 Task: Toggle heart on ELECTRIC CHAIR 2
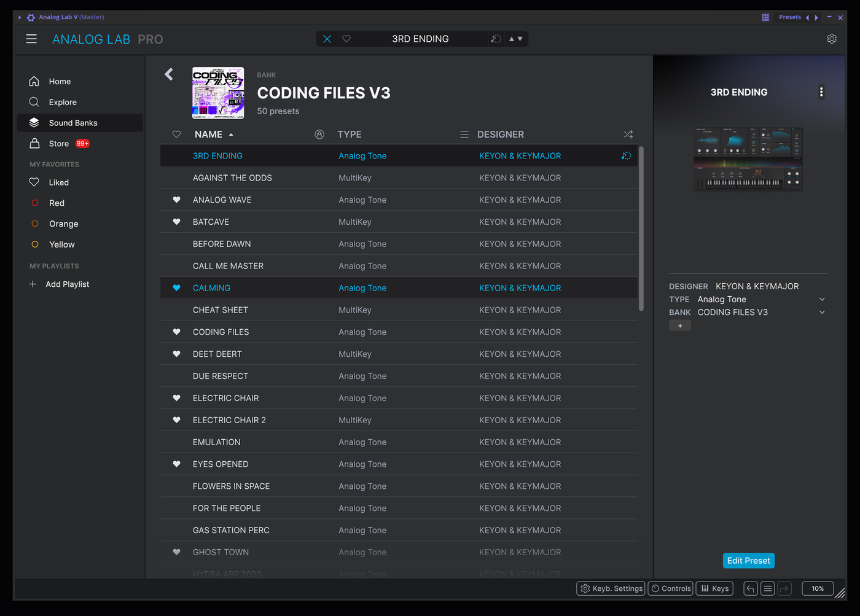[176, 420]
